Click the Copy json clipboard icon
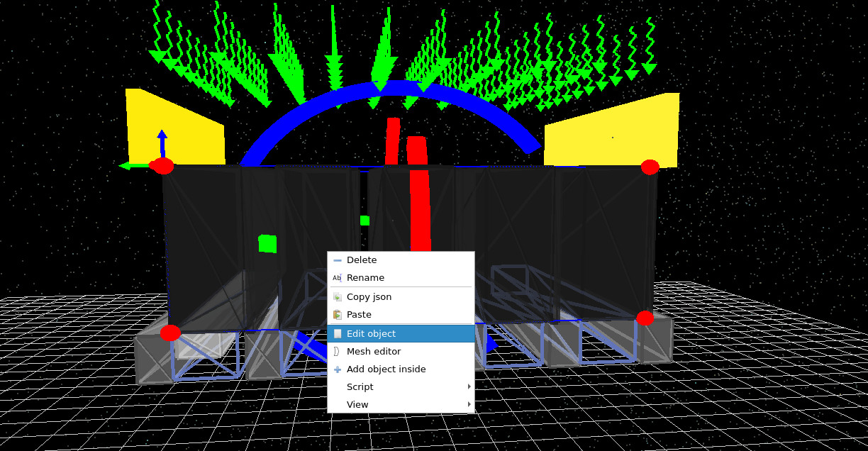Screen dimensions: 868x451 (x=338, y=296)
